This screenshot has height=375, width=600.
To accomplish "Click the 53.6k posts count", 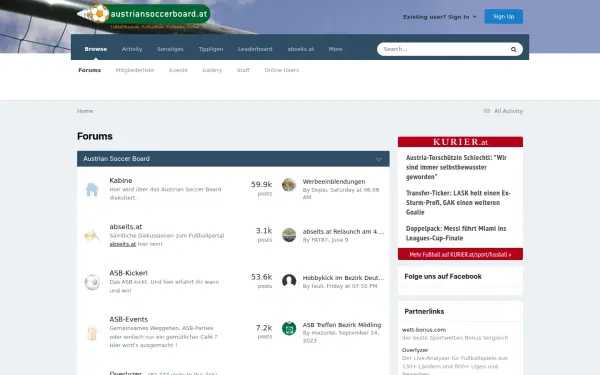I will (x=262, y=277).
